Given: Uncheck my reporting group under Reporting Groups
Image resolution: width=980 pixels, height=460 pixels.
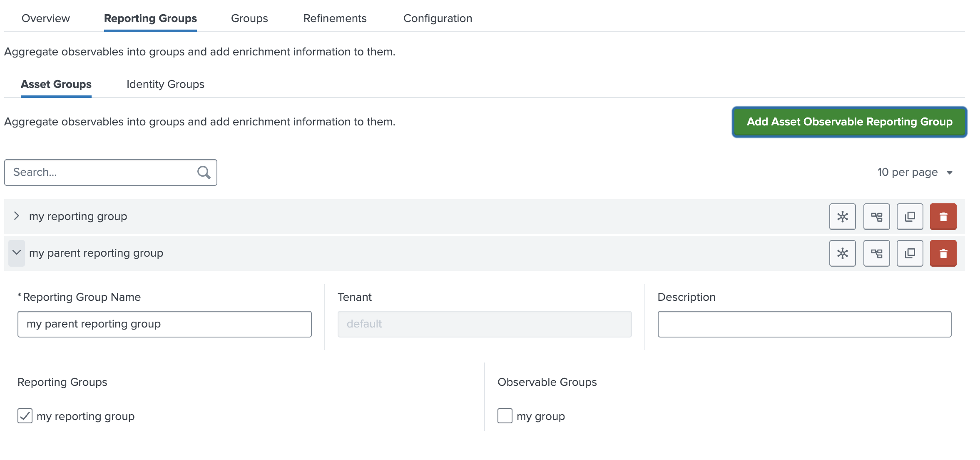Looking at the screenshot, I should point(25,415).
